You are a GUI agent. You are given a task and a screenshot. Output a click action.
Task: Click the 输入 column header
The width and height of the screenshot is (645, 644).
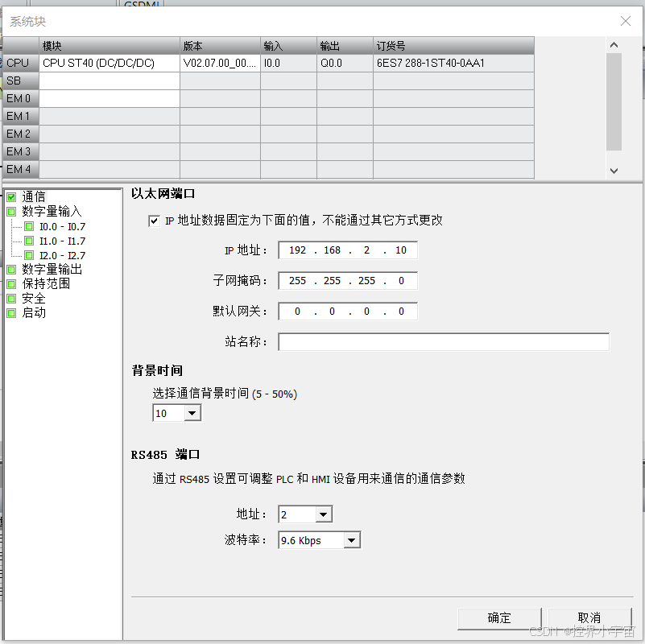click(289, 46)
